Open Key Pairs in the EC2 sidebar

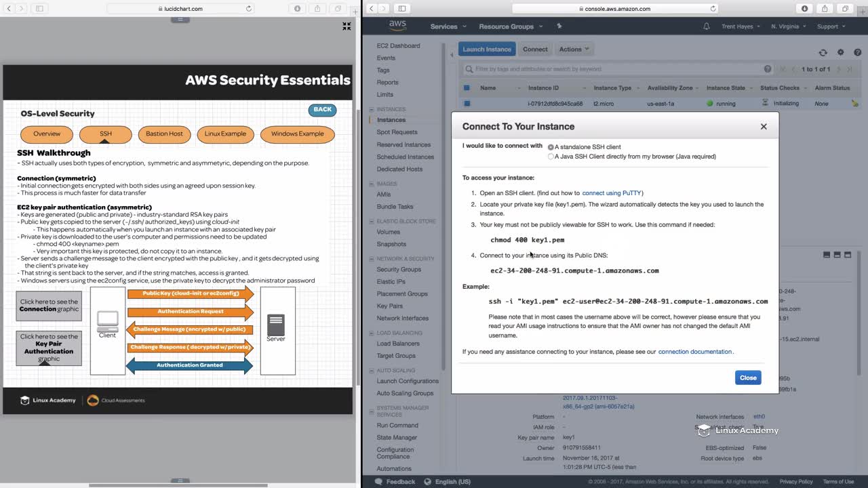(x=389, y=306)
